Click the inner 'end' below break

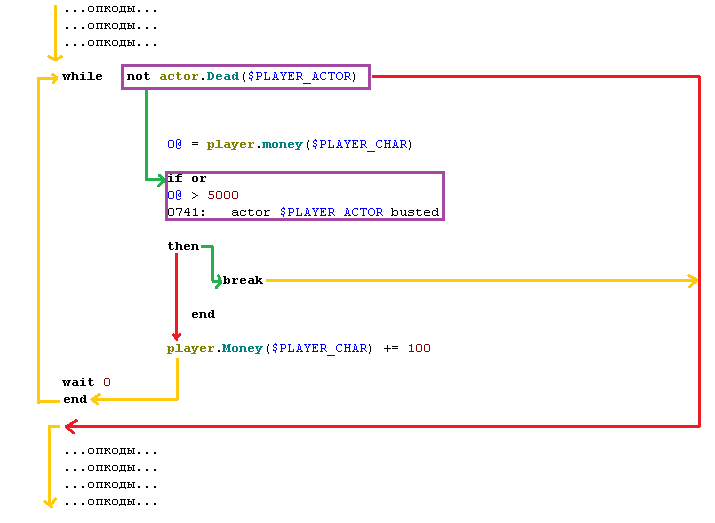203,314
